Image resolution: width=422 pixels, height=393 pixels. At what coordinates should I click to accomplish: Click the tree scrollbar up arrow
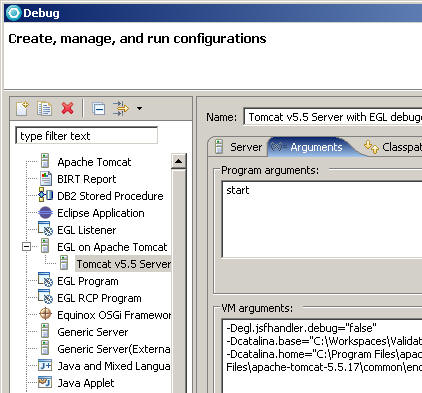click(x=178, y=161)
